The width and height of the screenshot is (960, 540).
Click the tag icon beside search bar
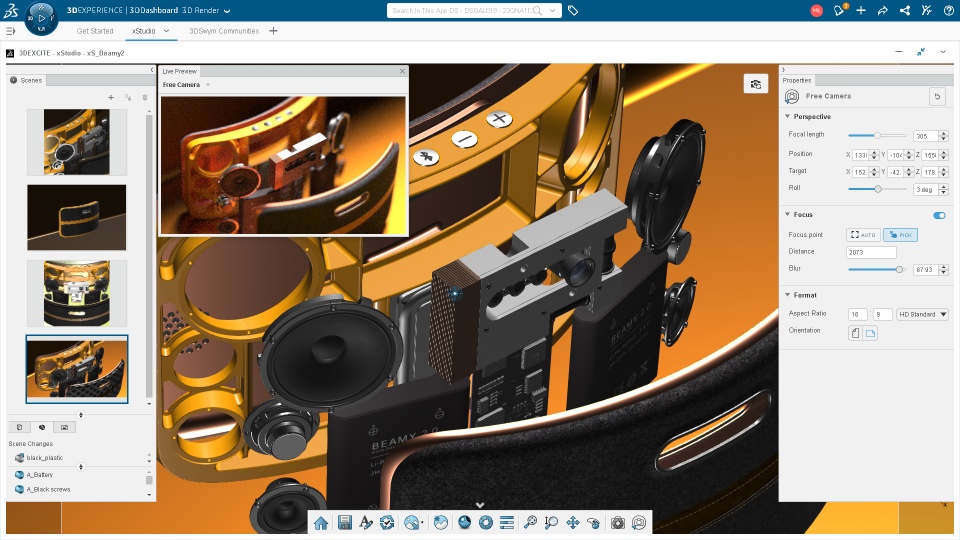point(573,10)
